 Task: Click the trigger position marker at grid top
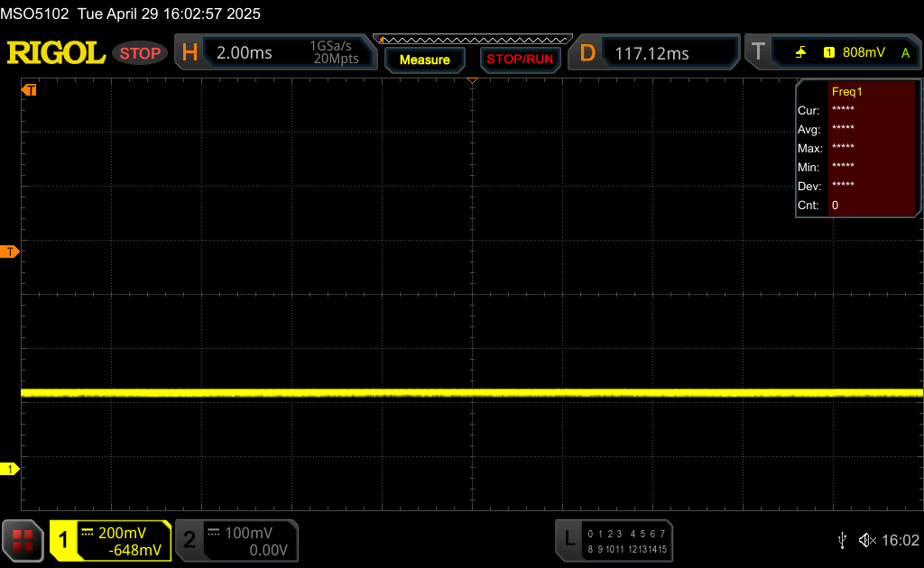point(472,80)
